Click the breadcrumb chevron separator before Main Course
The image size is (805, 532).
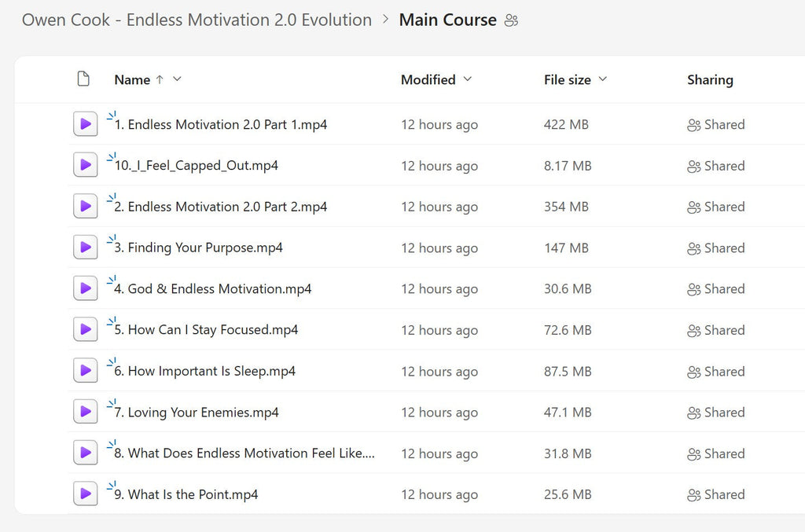coord(385,20)
